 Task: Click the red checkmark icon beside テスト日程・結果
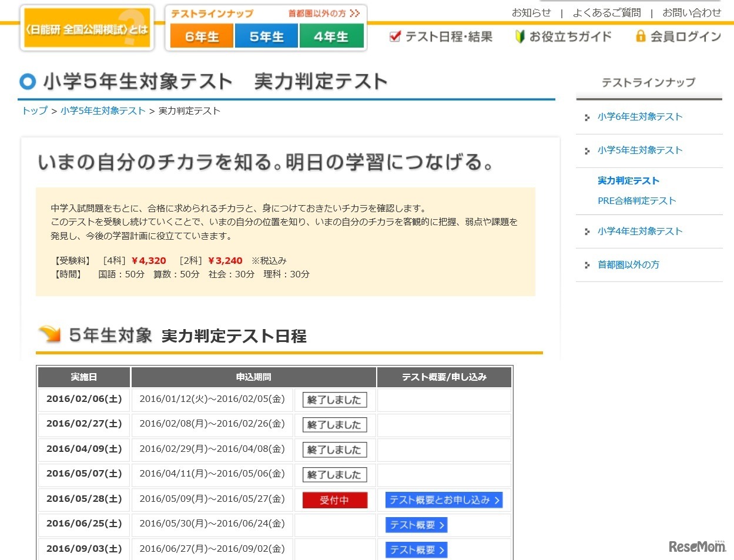click(394, 36)
